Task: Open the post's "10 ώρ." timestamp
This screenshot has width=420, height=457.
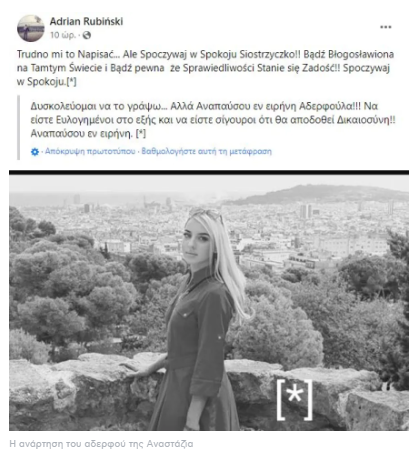Action: coord(63,35)
